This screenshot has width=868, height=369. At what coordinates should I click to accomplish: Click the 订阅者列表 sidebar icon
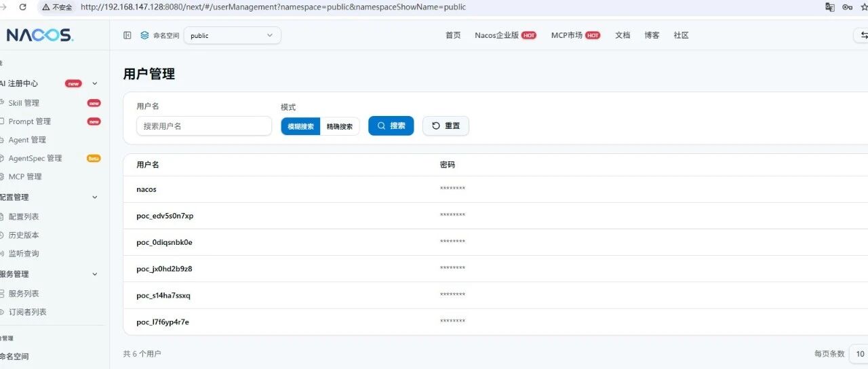click(1, 312)
